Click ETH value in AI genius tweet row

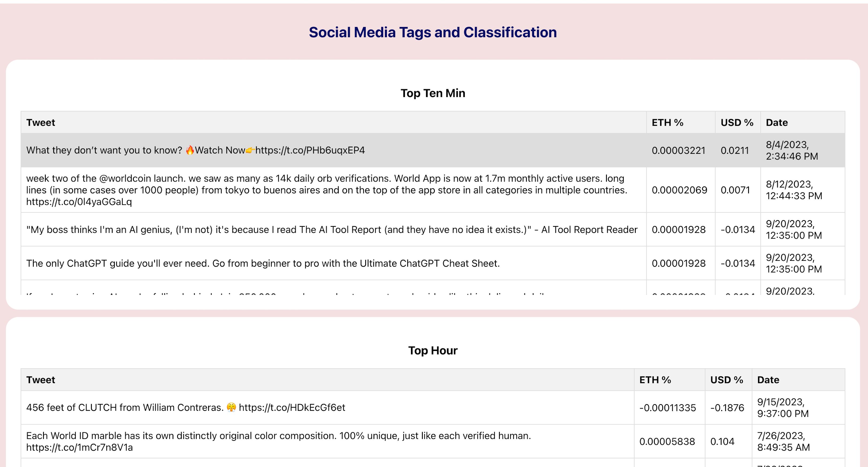click(678, 229)
